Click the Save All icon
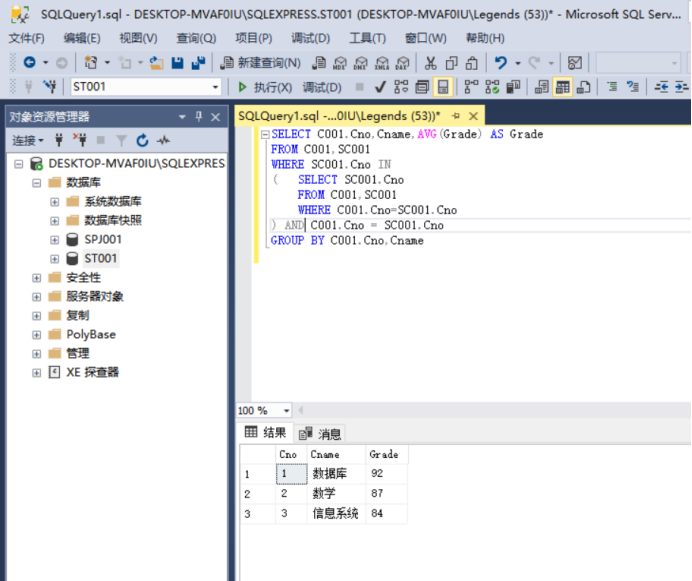 [x=198, y=63]
